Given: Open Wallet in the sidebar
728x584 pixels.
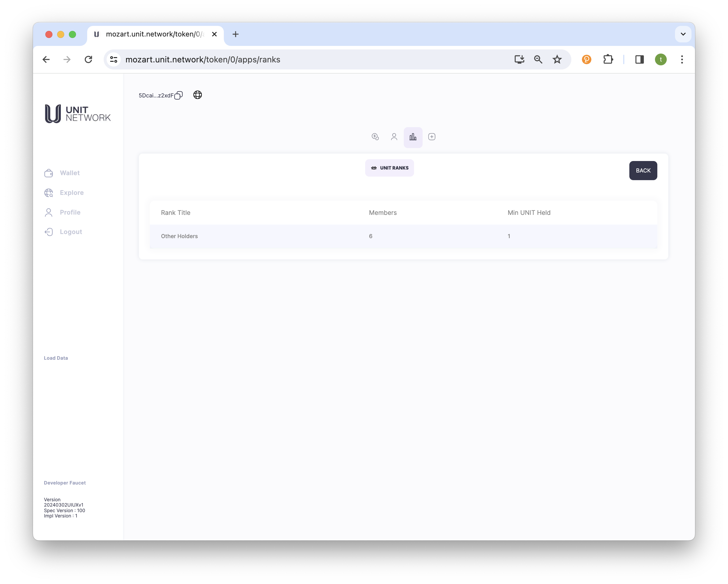Looking at the screenshot, I should coord(70,173).
